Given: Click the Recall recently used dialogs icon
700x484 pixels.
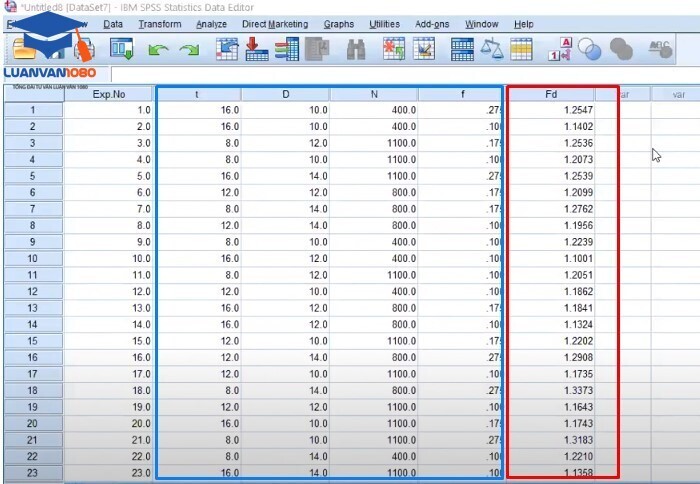Looking at the screenshot, I should point(121,48).
